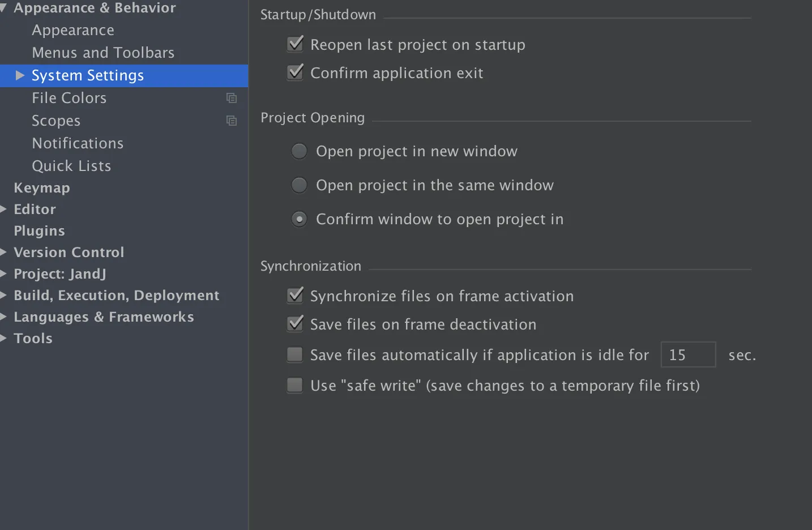
Task: Select Open project in new window
Action: (x=299, y=151)
